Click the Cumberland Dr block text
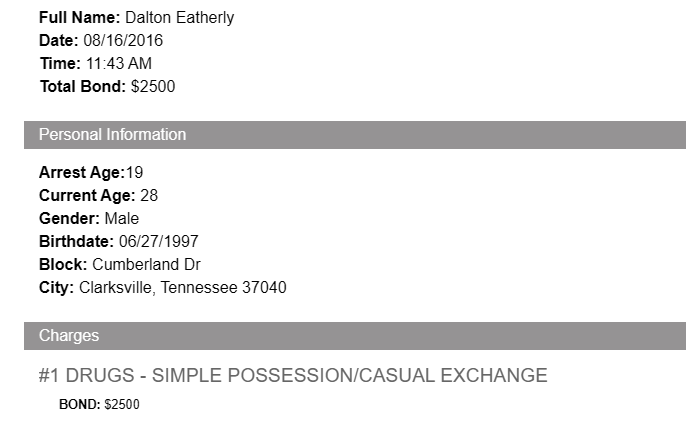The width and height of the screenshot is (690, 444). 146,265
